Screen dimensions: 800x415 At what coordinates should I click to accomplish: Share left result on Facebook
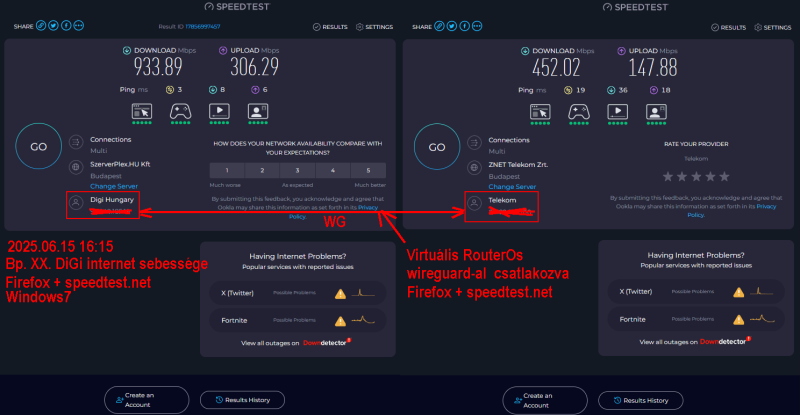[x=66, y=26]
